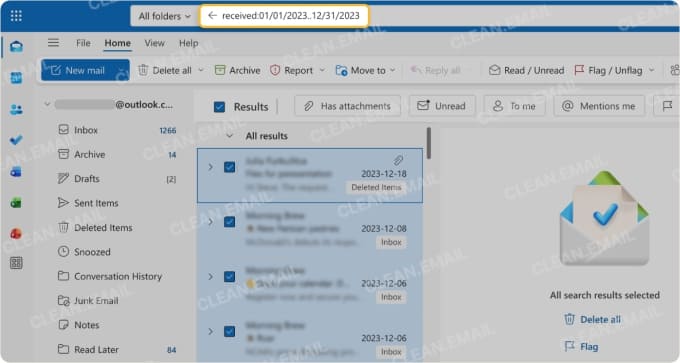Viewport: 680px width, 363px height.
Task: Filter results by Mentions me
Action: click(x=599, y=106)
